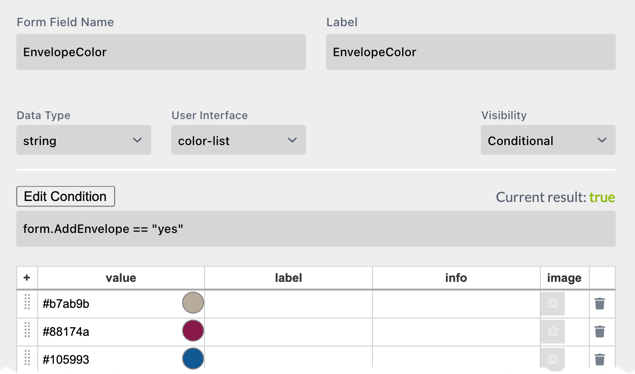
Task: Choose an image for the #105993 row
Action: tap(553, 359)
